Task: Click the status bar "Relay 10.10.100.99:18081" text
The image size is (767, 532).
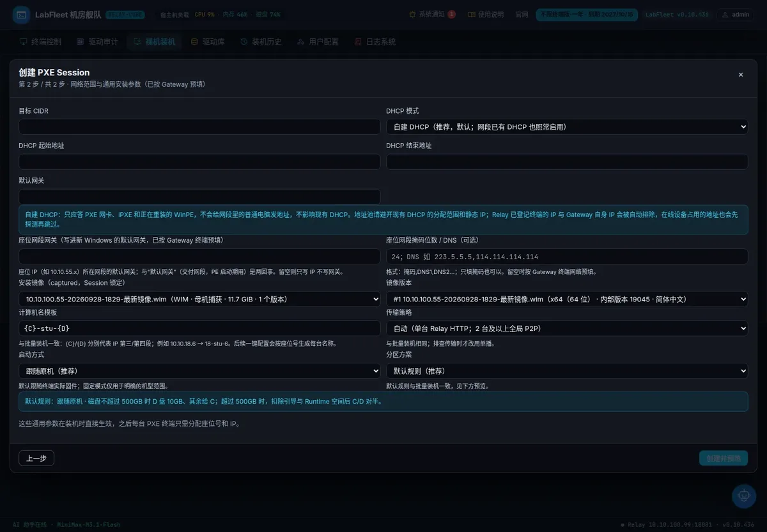Action: [671, 525]
